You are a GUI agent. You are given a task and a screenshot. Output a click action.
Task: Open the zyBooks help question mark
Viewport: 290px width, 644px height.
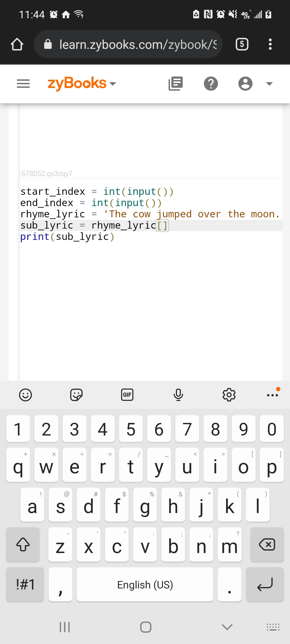211,84
